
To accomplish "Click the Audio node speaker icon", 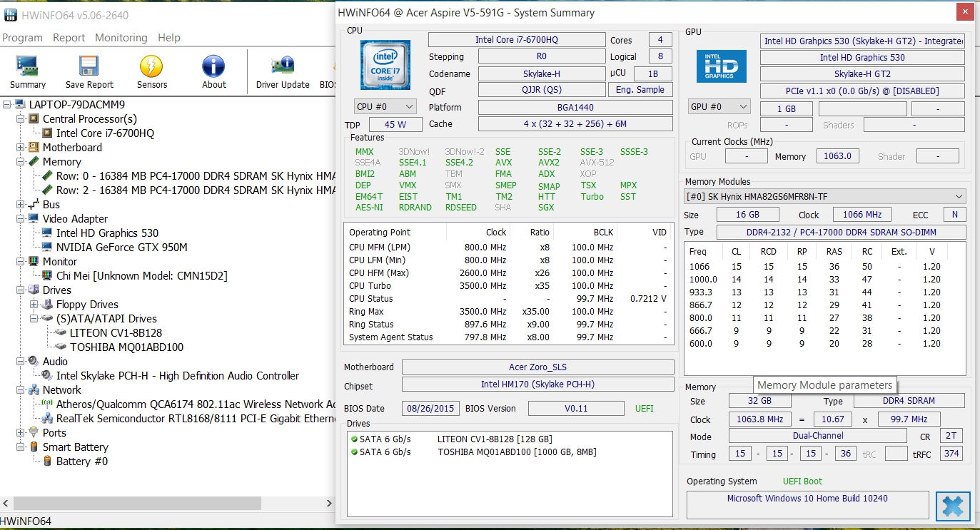I will [x=34, y=362].
